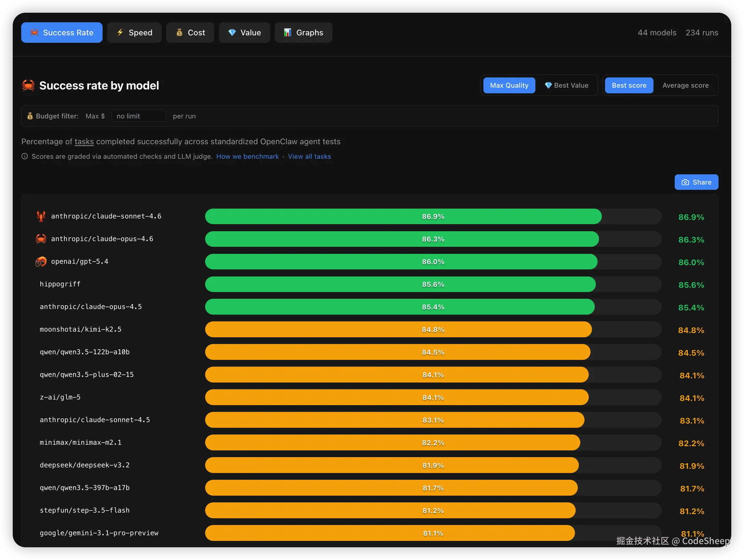744x560 pixels.
Task: Click the green claude-sonnet-4.6 progress bar
Action: pos(403,216)
